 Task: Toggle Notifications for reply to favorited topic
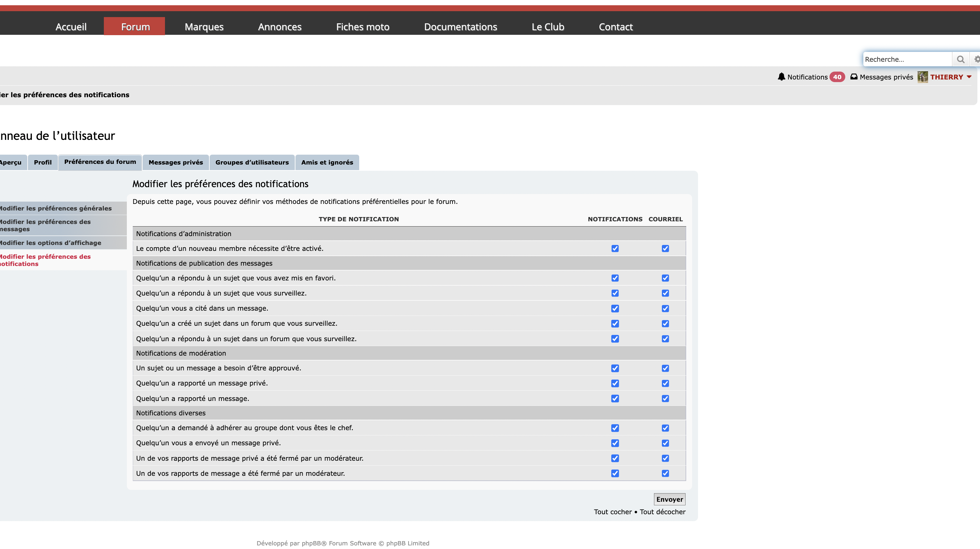coord(615,278)
